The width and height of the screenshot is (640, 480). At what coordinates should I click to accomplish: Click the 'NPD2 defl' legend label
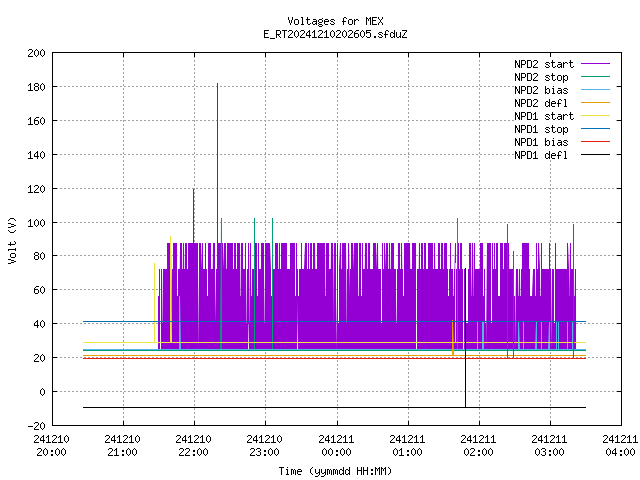[541, 103]
